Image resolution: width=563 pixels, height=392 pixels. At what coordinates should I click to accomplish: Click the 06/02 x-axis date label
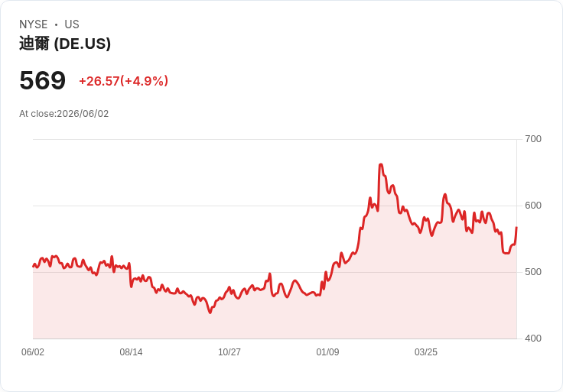33,352
